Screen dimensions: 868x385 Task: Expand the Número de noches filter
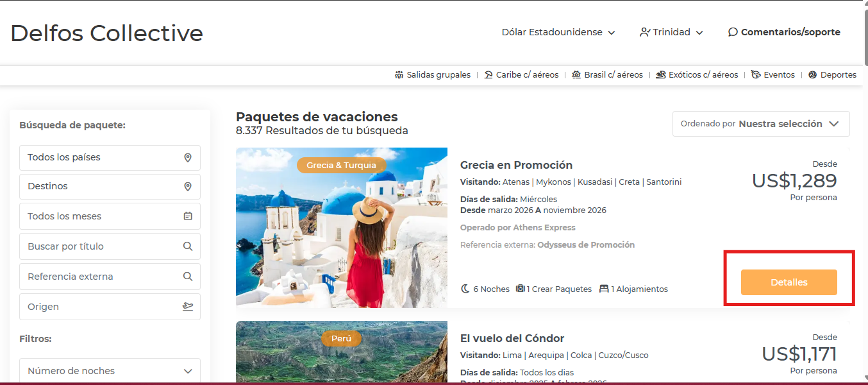click(x=110, y=371)
